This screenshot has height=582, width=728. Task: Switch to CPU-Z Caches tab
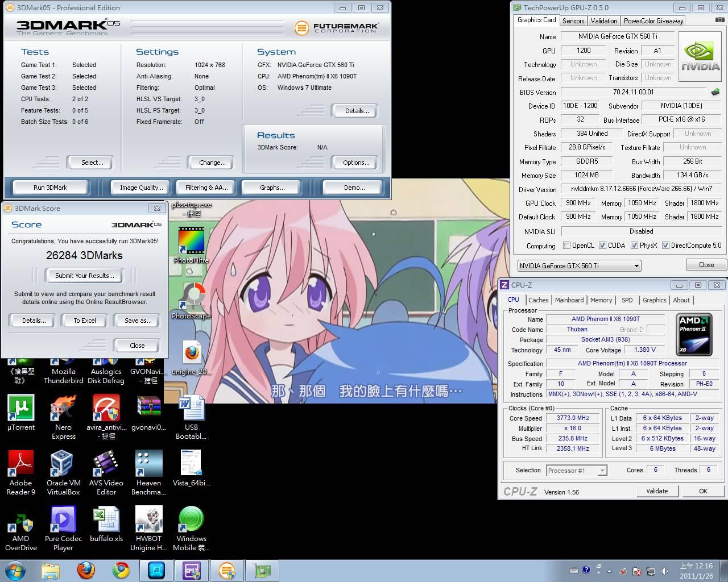[x=538, y=300]
